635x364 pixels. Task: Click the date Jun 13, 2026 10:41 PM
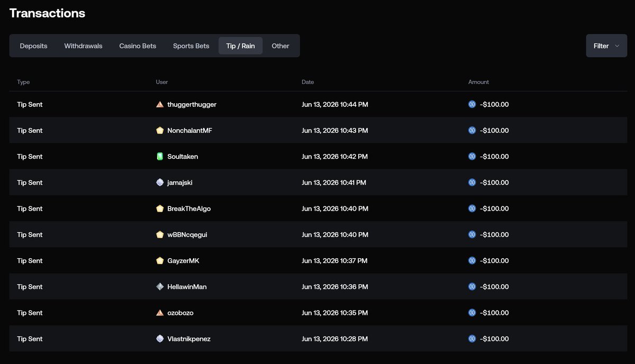334,183
